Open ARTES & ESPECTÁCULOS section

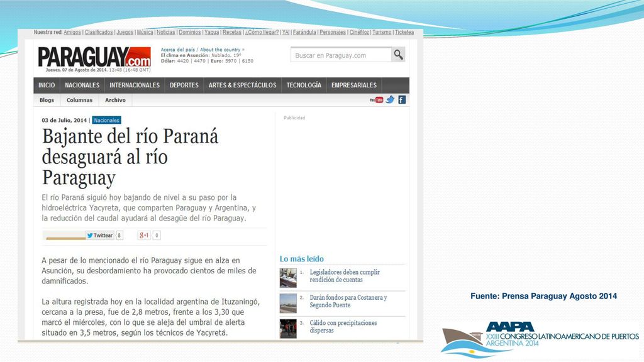(242, 85)
